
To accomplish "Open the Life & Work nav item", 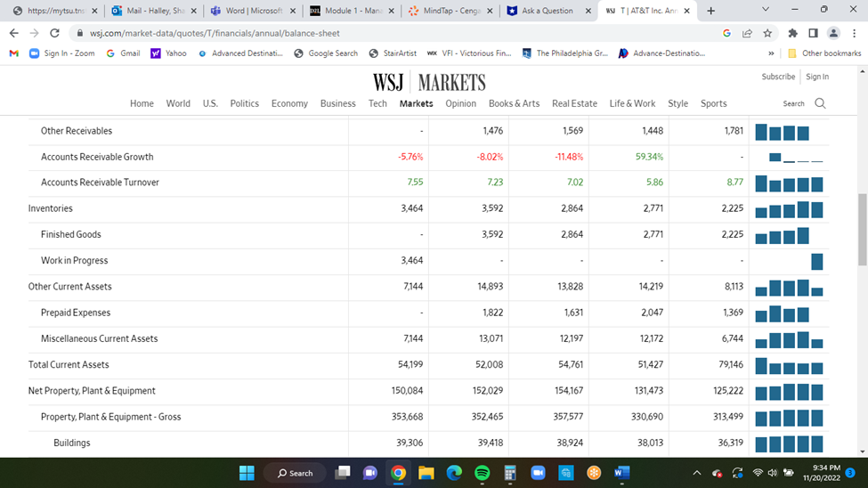I will [x=632, y=103].
